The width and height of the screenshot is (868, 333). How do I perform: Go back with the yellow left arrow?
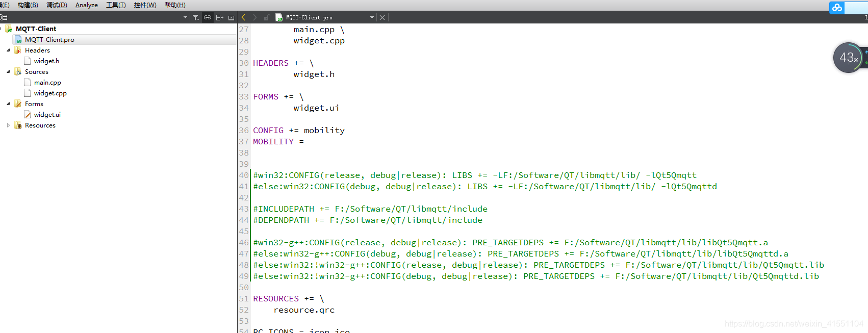[x=243, y=17]
